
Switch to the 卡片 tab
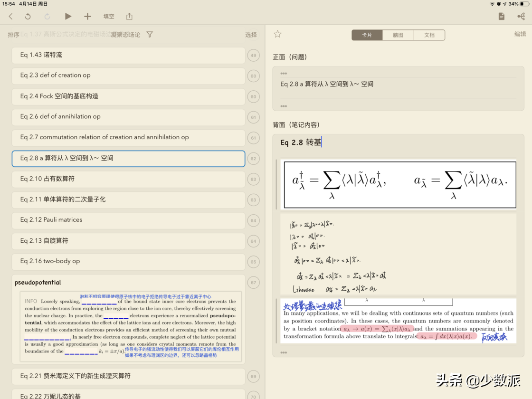click(x=367, y=35)
